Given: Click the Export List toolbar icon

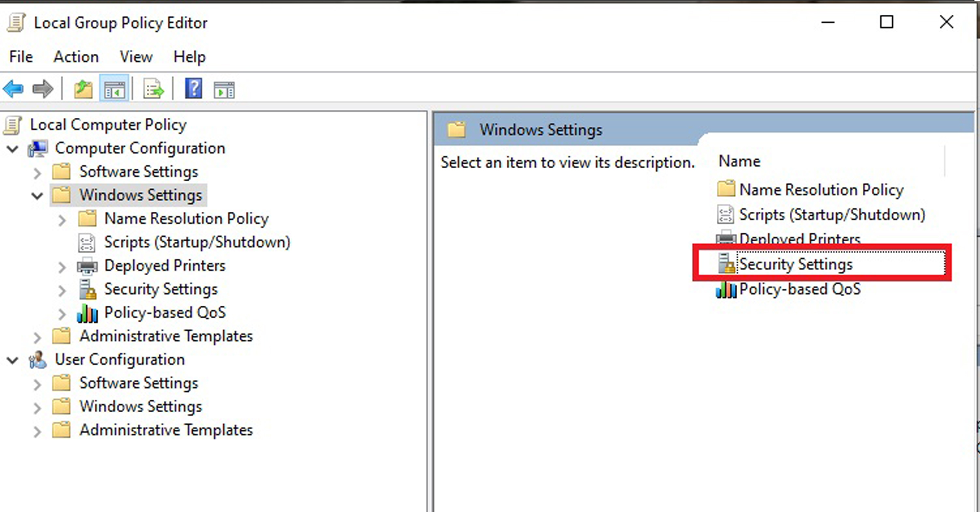Looking at the screenshot, I should tap(153, 89).
